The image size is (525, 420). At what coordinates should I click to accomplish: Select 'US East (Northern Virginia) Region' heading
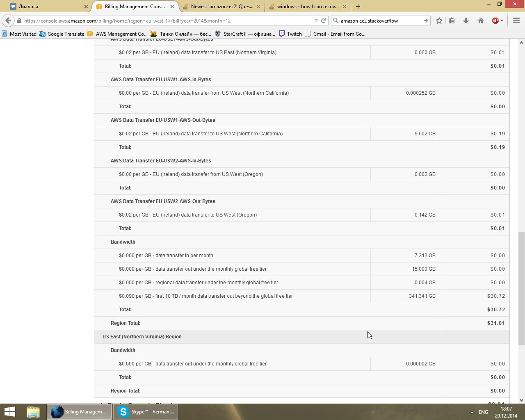click(x=142, y=337)
